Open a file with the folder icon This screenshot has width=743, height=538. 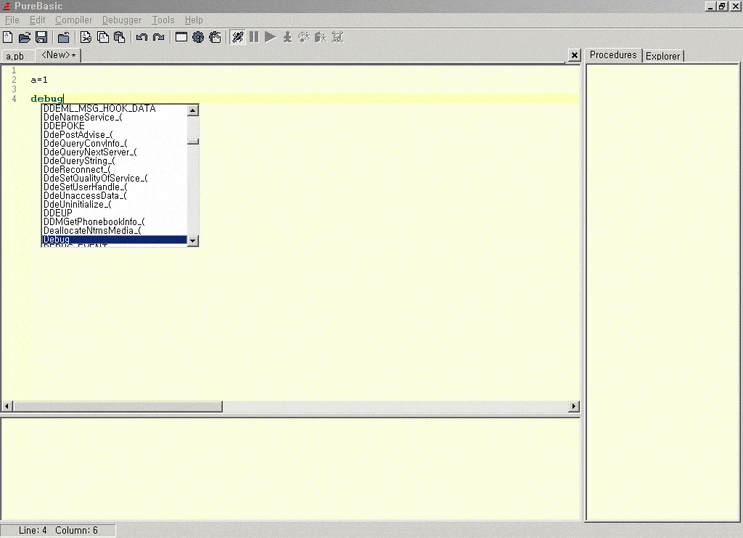(x=24, y=37)
